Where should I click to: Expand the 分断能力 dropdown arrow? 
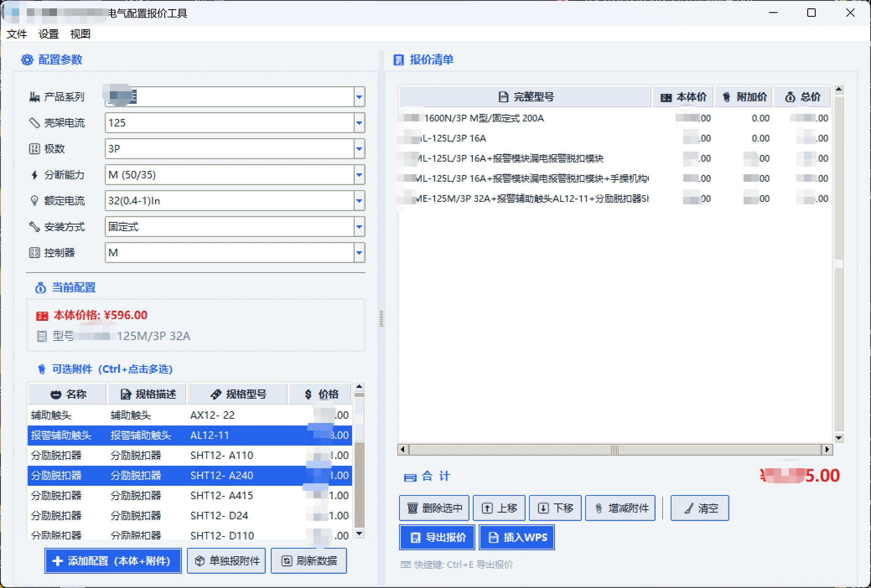click(x=359, y=175)
